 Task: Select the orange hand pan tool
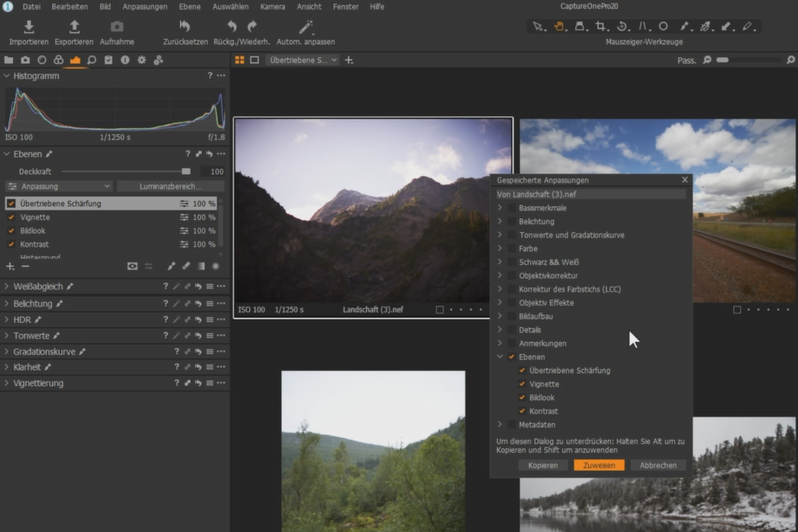tap(559, 27)
